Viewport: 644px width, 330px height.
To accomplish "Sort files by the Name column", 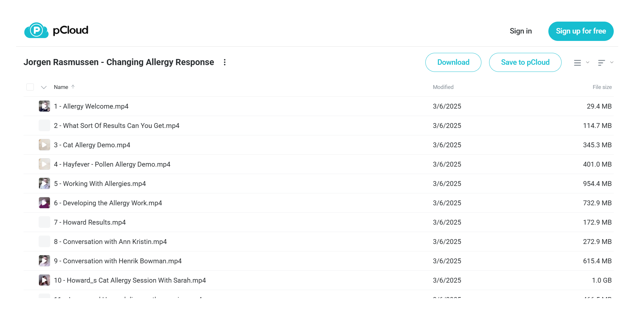I will pyautogui.click(x=61, y=87).
